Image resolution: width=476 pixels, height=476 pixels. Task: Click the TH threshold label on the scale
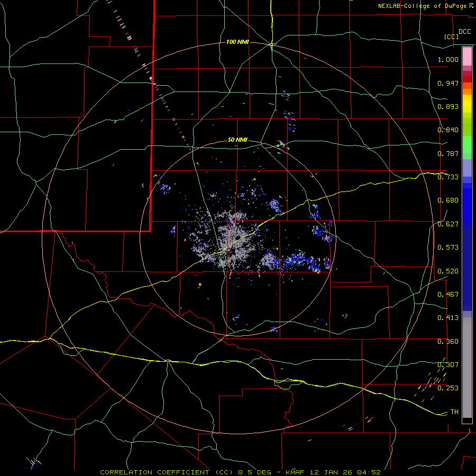click(454, 412)
